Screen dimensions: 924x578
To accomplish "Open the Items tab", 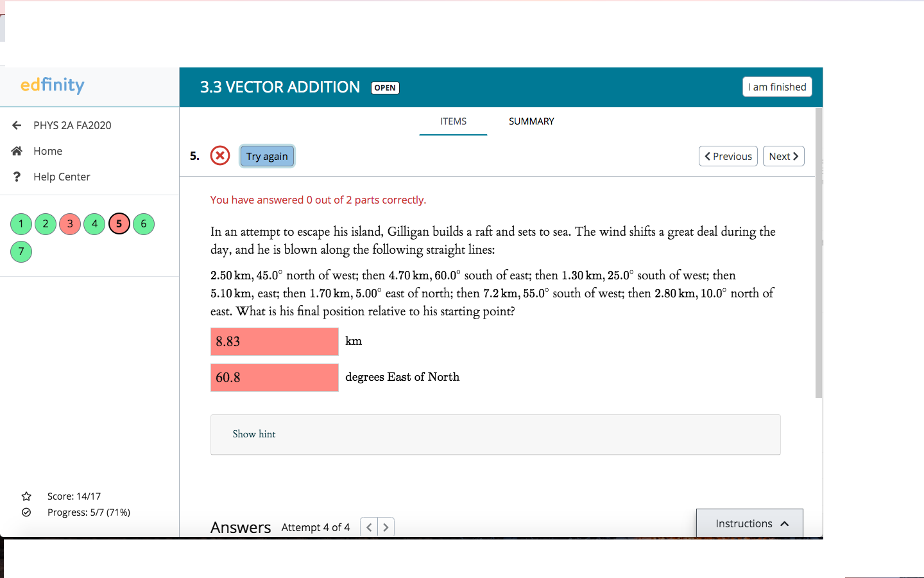I will click(453, 121).
